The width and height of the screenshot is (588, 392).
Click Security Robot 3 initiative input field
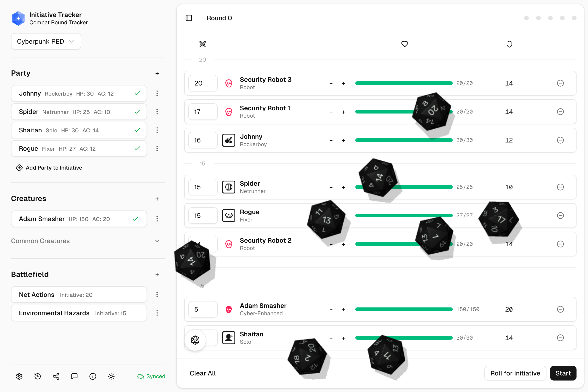(x=203, y=83)
